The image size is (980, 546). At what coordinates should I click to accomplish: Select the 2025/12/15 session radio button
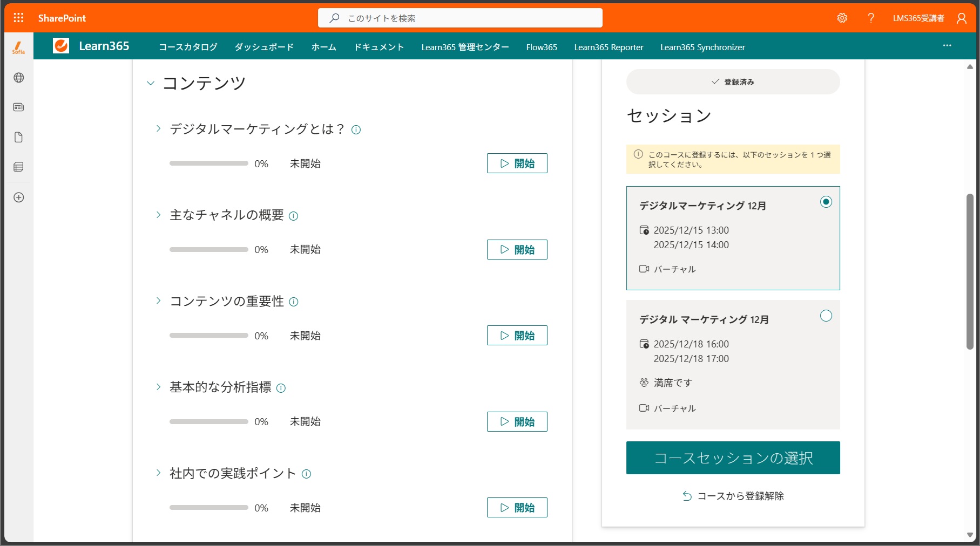[x=826, y=202]
